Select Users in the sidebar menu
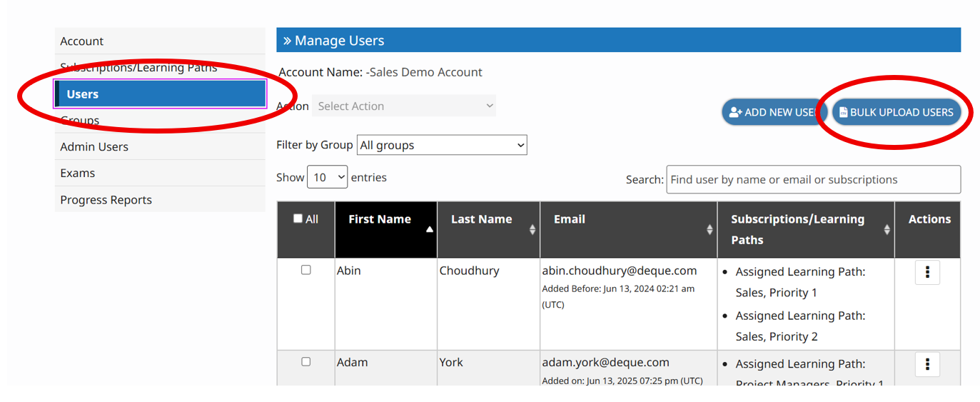 [x=160, y=94]
